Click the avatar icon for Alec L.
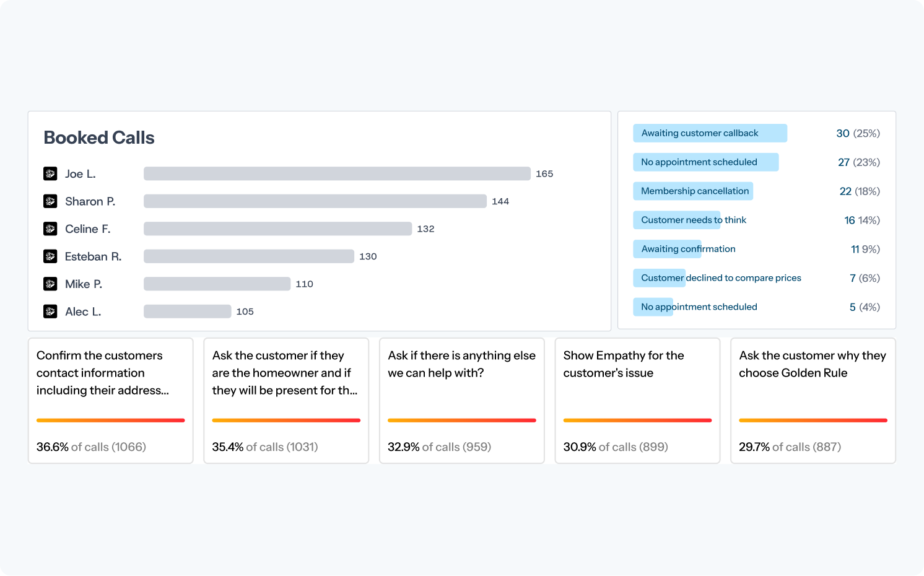 coord(50,312)
